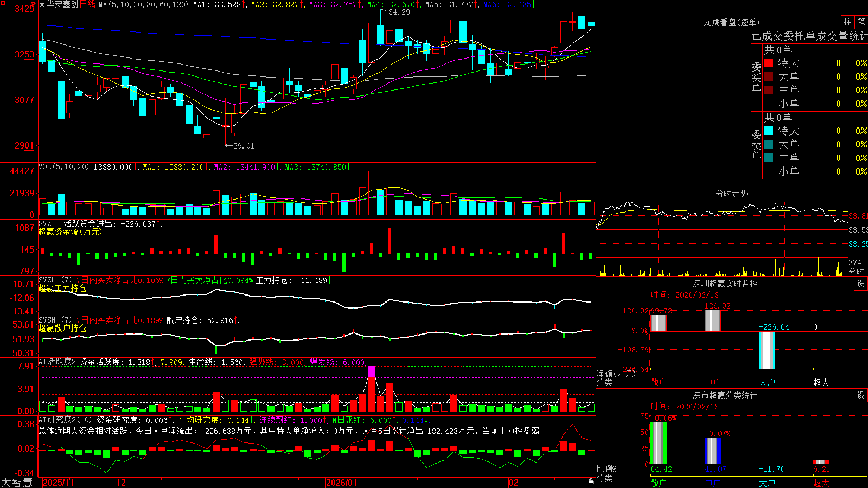This screenshot has height=488, width=868.
Task: Click the 华安鑫创 stock name
Action: pyautogui.click(x=62, y=4)
